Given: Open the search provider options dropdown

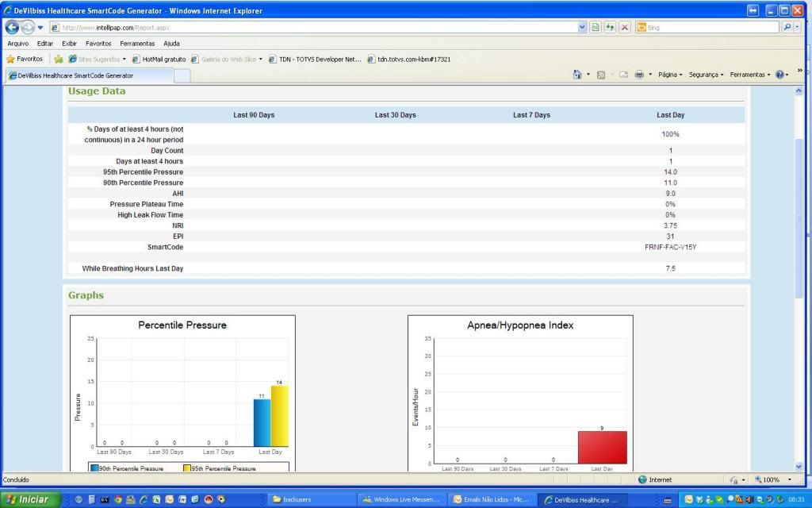Looking at the screenshot, I should (797, 28).
